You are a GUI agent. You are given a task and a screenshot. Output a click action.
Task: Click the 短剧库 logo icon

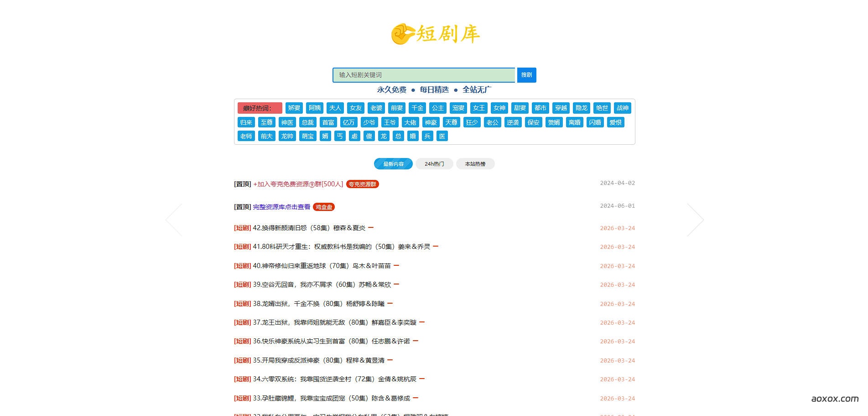(x=403, y=35)
